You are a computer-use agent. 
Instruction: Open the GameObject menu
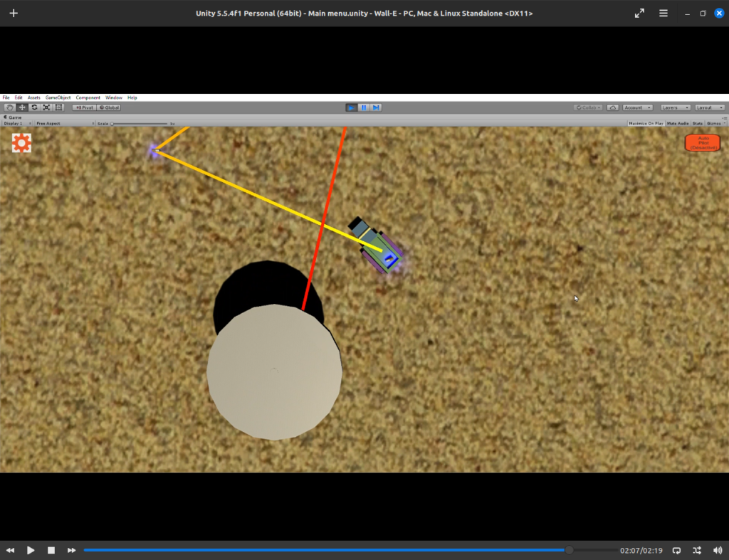click(58, 97)
